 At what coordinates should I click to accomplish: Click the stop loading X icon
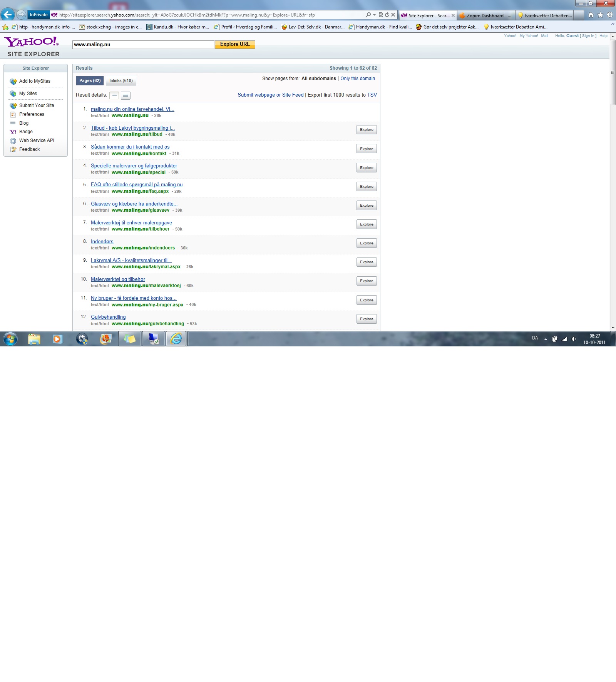(393, 15)
